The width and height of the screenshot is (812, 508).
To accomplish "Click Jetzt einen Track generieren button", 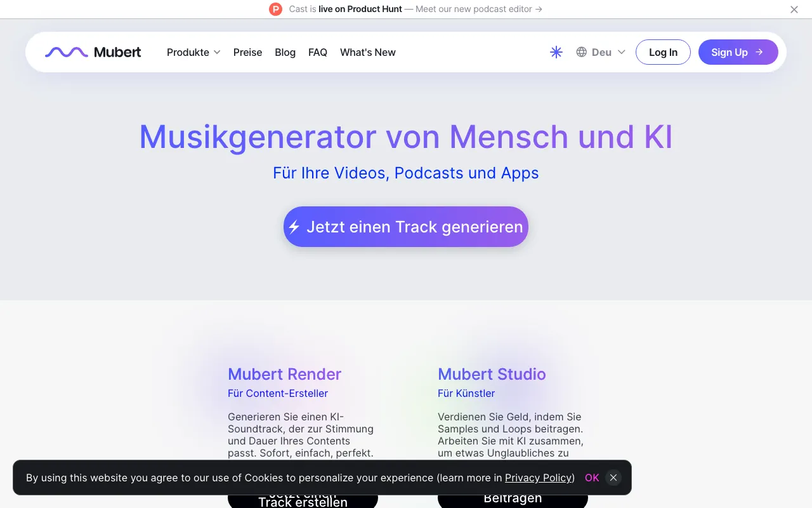I will click(x=406, y=227).
